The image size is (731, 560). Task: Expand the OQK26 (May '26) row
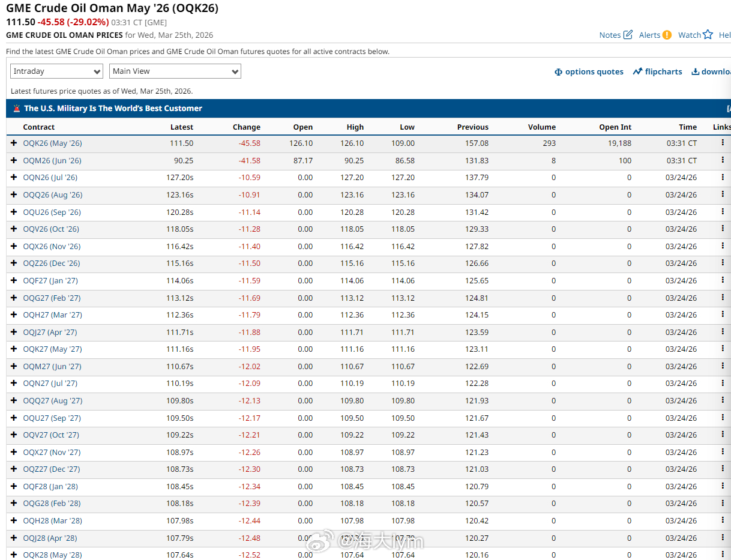(14, 143)
